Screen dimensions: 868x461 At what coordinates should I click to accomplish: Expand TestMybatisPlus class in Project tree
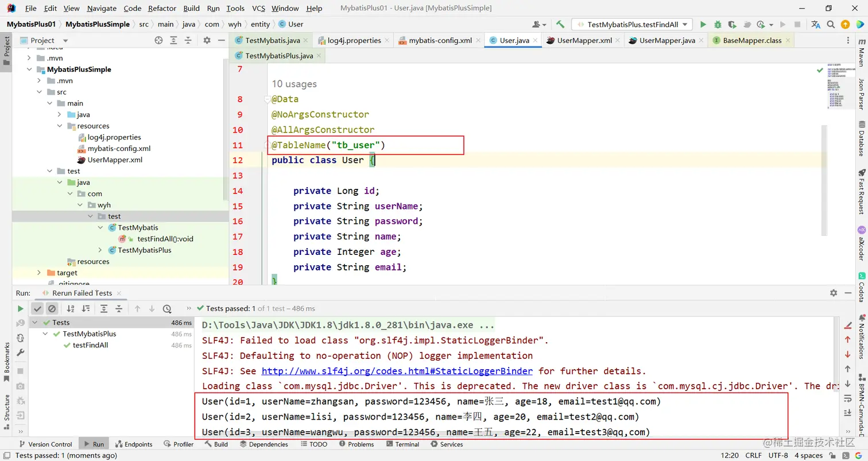pos(100,250)
